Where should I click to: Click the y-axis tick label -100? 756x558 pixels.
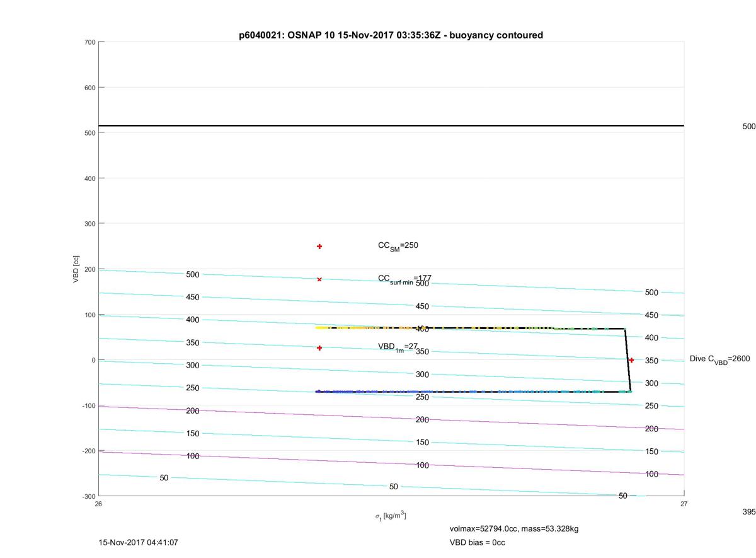pos(88,405)
